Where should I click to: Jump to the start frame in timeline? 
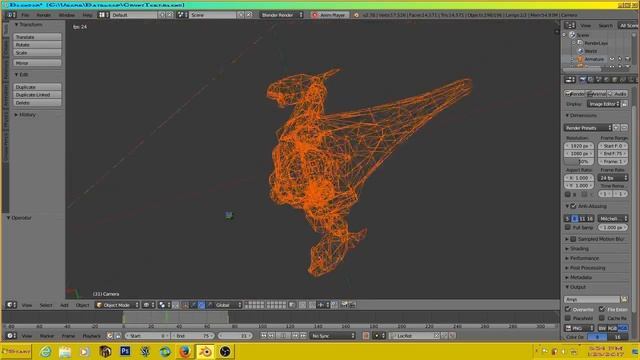[x=264, y=336]
